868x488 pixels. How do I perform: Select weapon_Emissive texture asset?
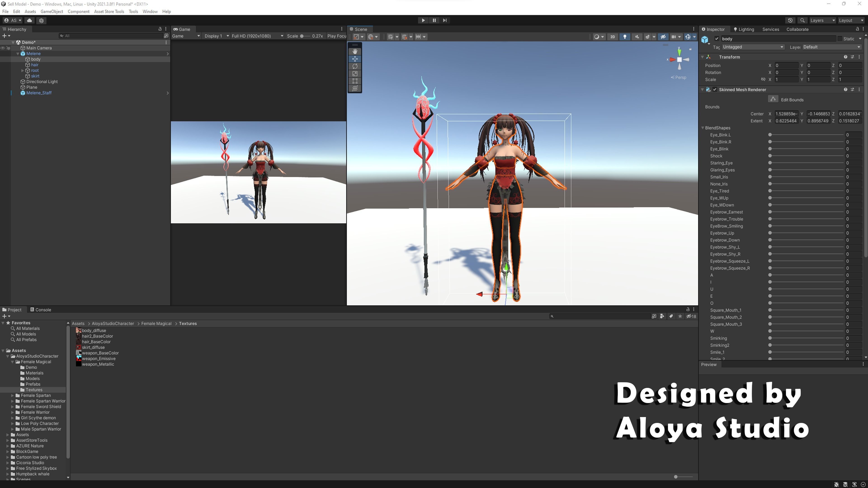[x=96, y=359]
